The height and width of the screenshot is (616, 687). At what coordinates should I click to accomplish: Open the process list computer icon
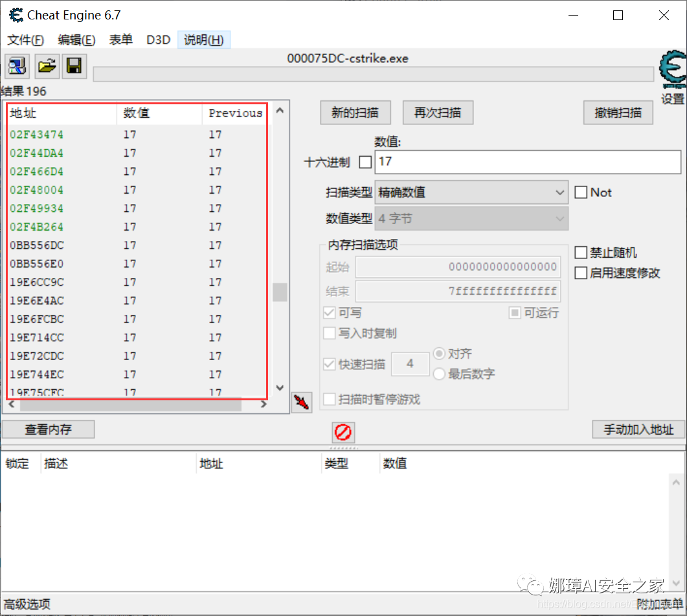click(x=17, y=66)
